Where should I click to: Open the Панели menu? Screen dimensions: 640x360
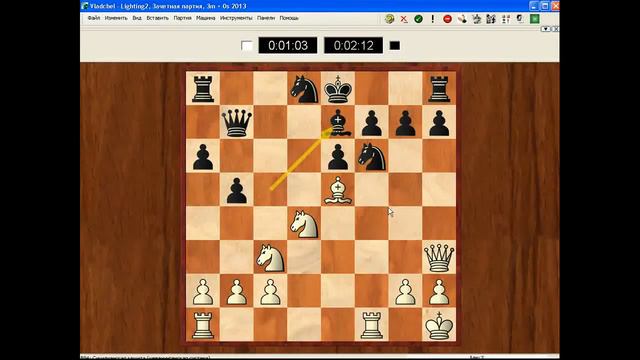pyautogui.click(x=266, y=18)
